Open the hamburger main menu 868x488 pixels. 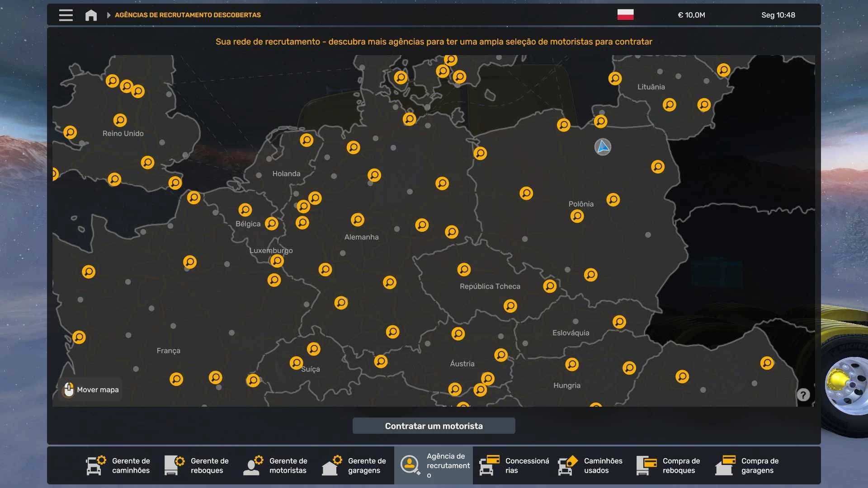[x=66, y=15]
